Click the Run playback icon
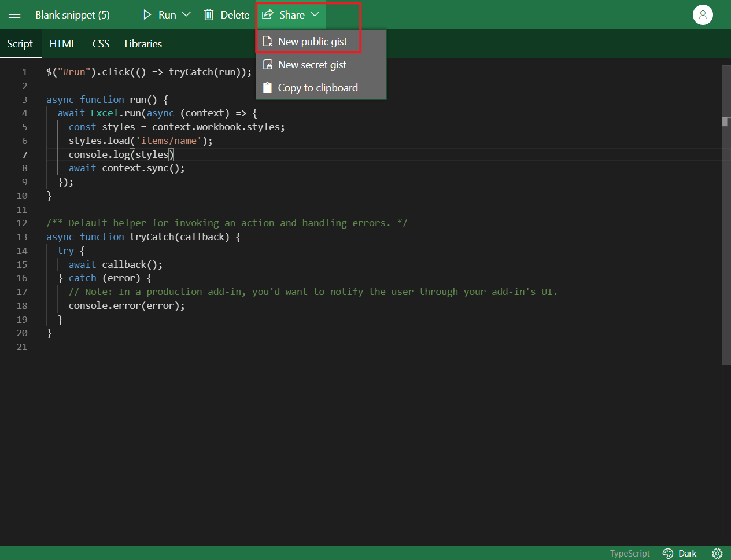 (147, 14)
